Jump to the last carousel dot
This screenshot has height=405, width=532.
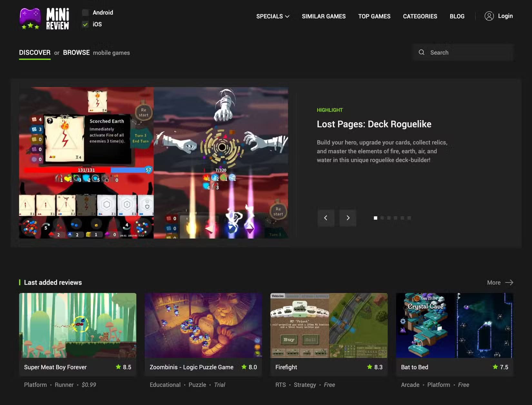pyautogui.click(x=409, y=218)
